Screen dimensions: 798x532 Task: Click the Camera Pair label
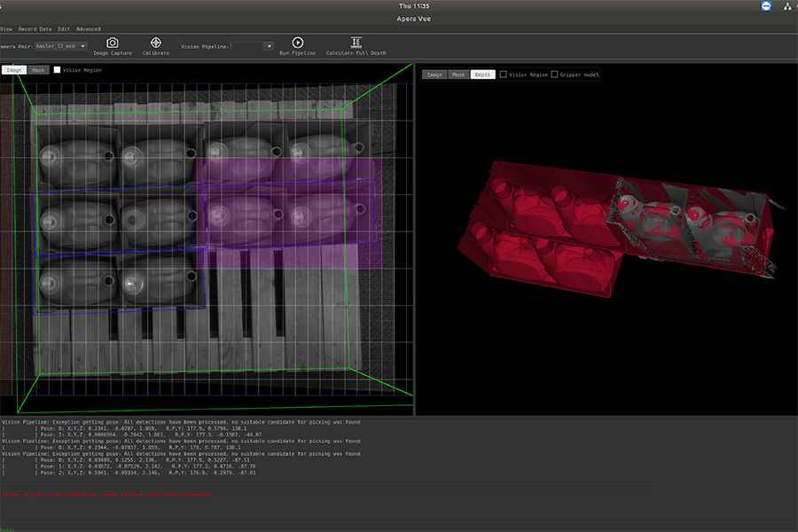pos(16,46)
